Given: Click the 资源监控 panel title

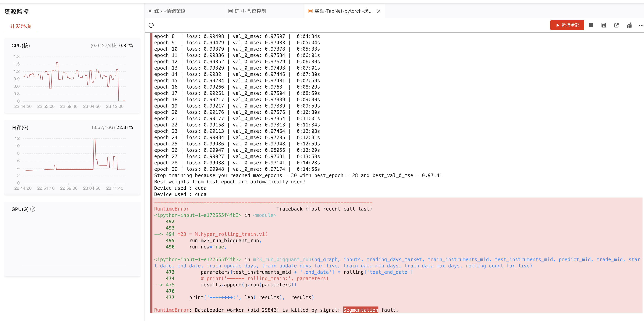Looking at the screenshot, I should point(17,12).
